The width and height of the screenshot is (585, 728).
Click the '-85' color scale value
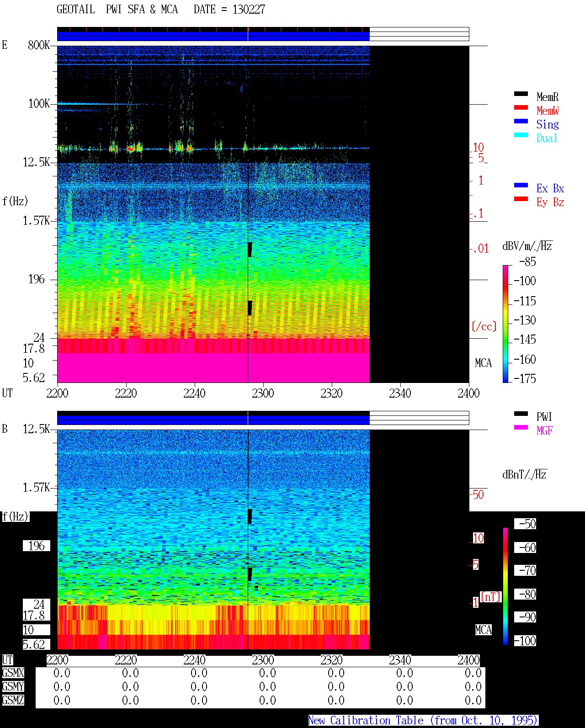click(x=528, y=262)
